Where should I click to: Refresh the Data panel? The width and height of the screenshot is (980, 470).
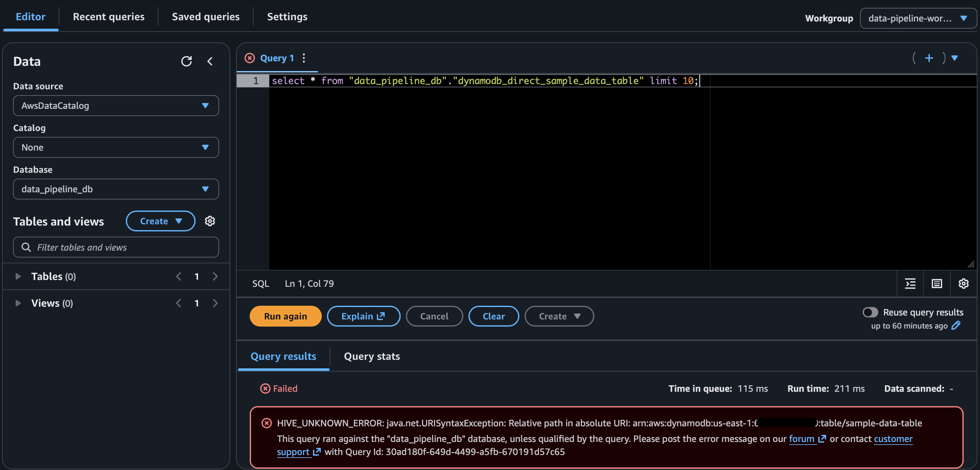(x=186, y=61)
